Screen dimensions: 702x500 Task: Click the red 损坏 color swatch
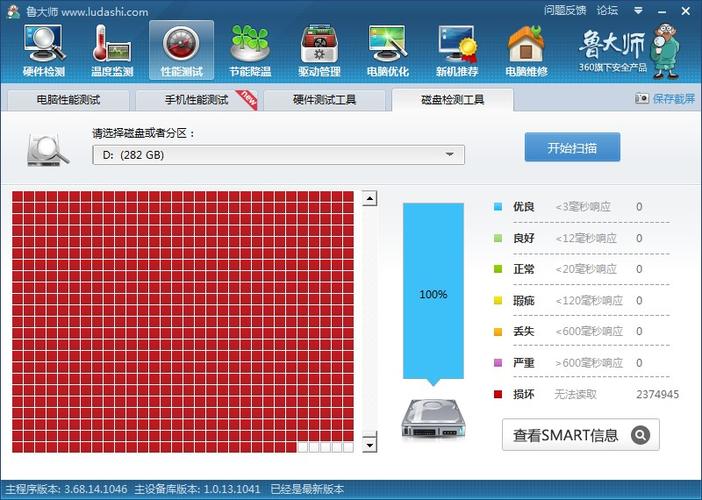[498, 394]
